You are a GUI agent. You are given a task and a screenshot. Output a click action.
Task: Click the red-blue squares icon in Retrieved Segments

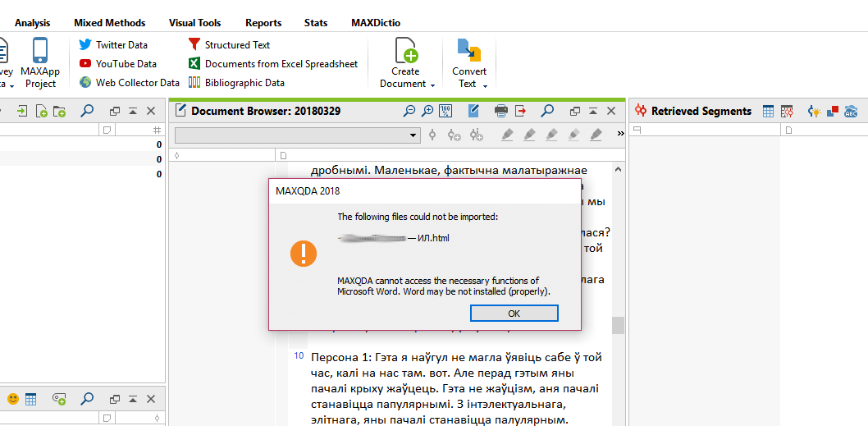pyautogui.click(x=833, y=111)
